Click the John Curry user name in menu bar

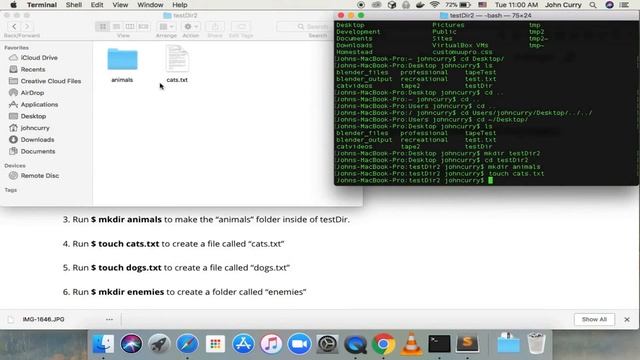(563, 5)
